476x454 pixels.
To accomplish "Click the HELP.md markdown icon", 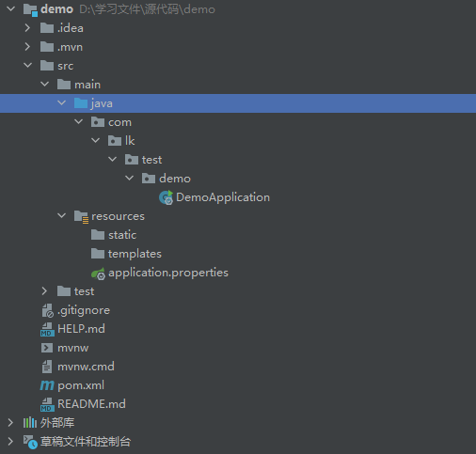I will point(47,329).
